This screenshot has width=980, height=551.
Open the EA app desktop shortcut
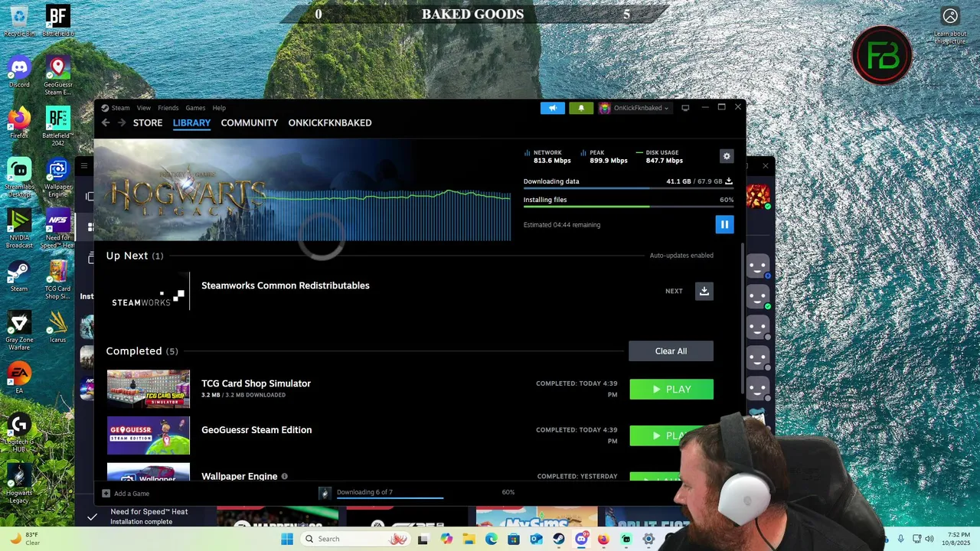click(x=19, y=378)
